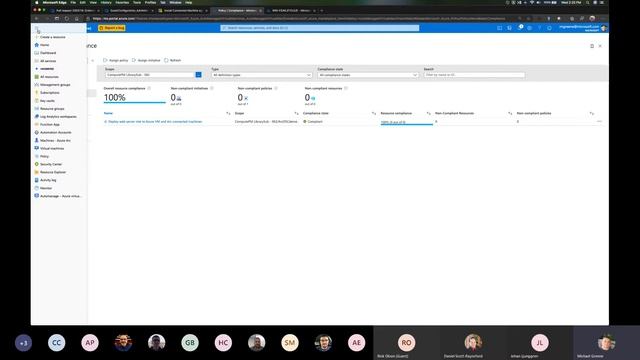Show the +3 more participants bubble

pyautogui.click(x=23, y=343)
